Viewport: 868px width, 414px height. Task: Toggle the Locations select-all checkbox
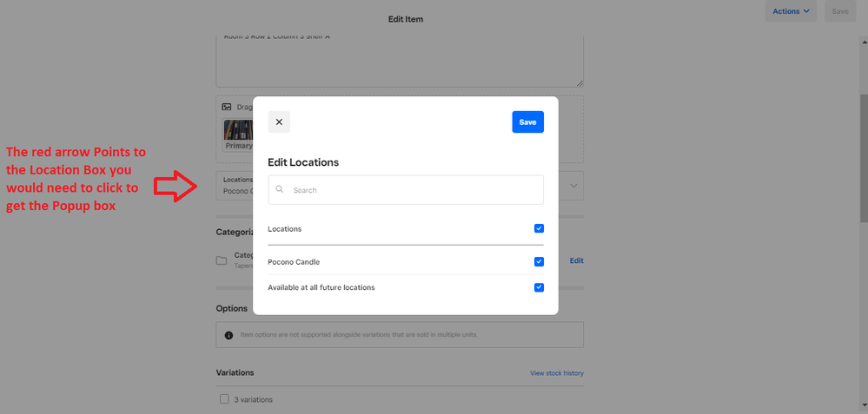click(539, 228)
